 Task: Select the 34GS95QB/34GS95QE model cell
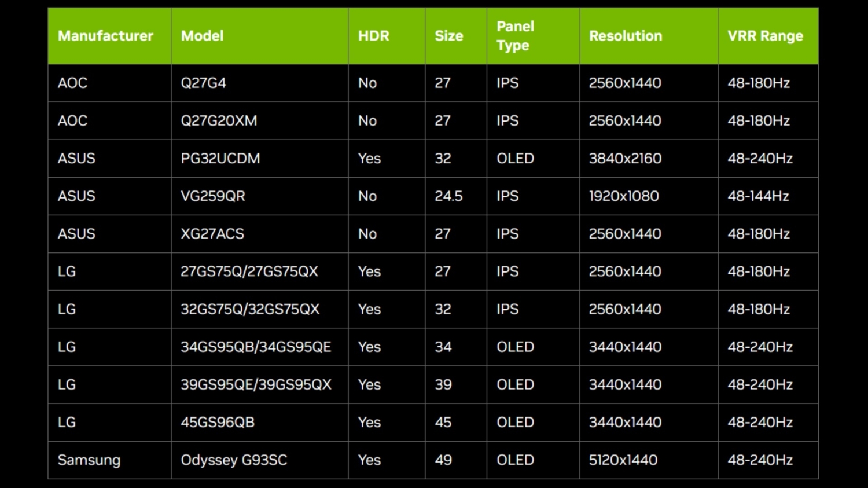click(x=256, y=347)
